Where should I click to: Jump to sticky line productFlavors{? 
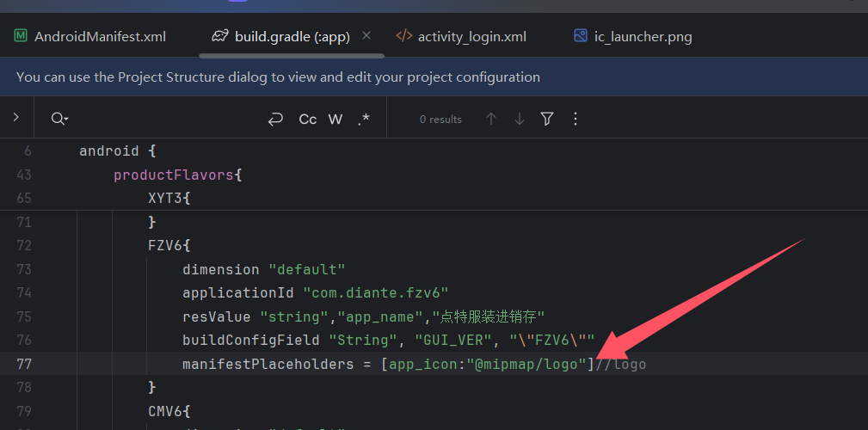point(178,175)
